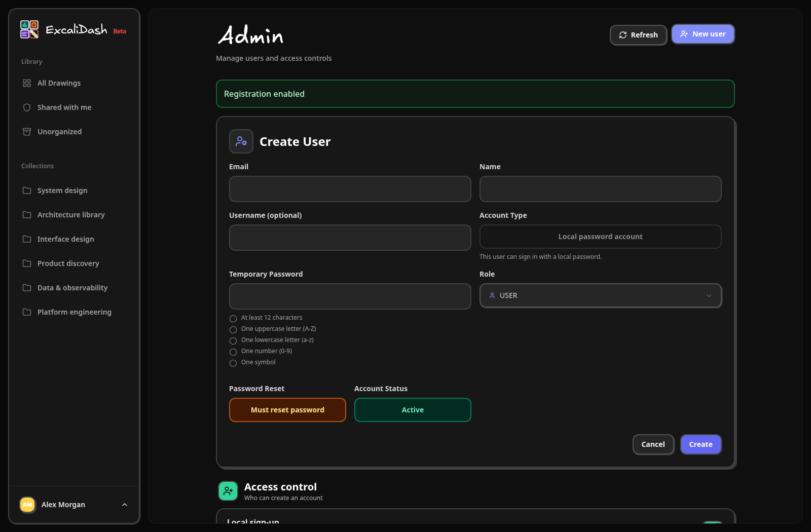The height and width of the screenshot is (532, 811).
Task: Click the System design folder icon
Action: 27,191
